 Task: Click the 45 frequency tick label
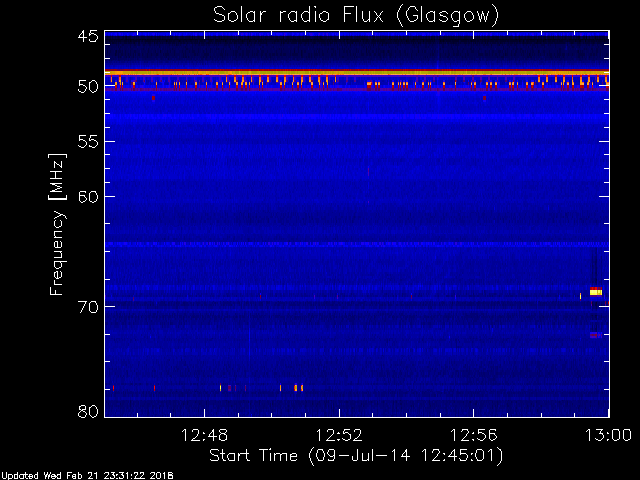(x=88, y=36)
